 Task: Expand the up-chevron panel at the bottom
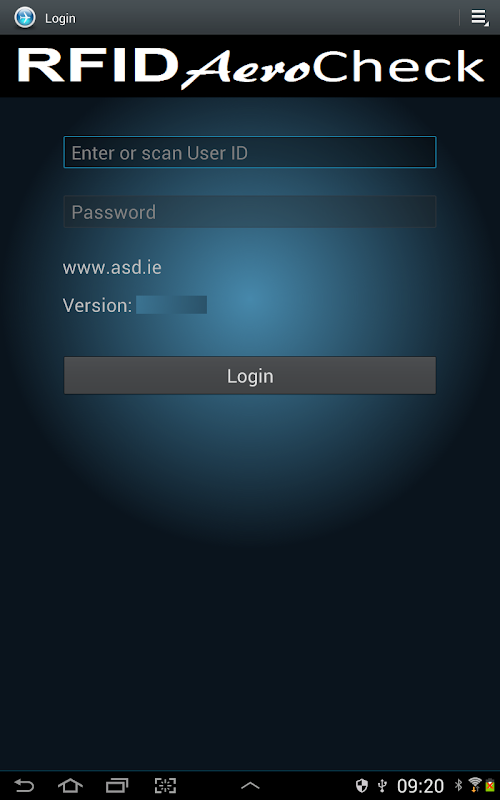(250, 786)
